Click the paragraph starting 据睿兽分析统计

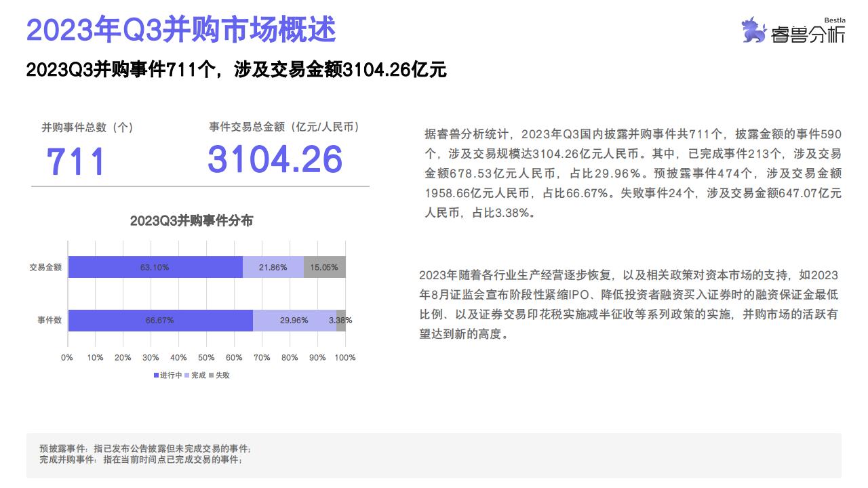(633, 173)
